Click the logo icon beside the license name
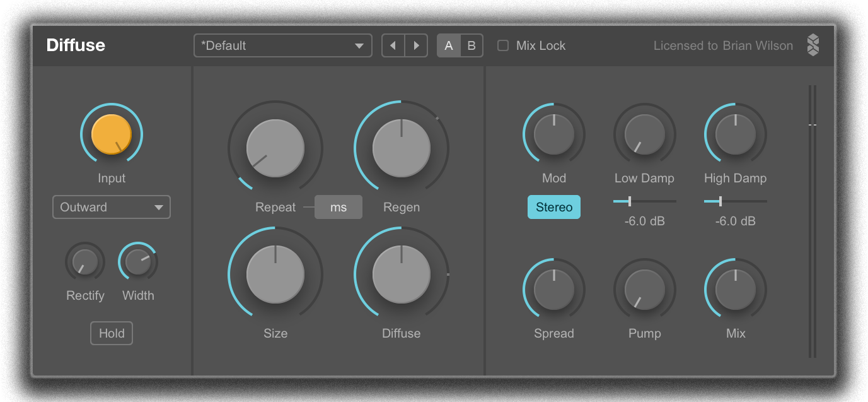868x402 pixels. [x=813, y=45]
